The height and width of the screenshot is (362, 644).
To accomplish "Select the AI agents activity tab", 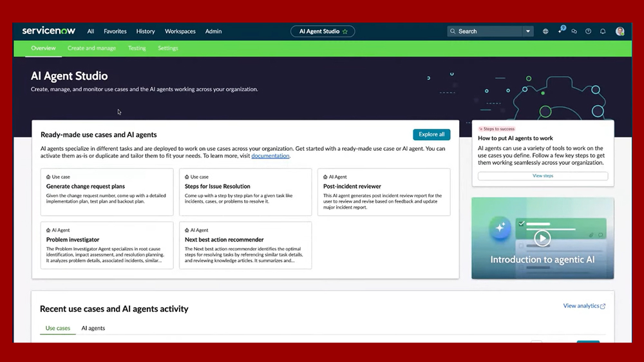I will point(93,328).
